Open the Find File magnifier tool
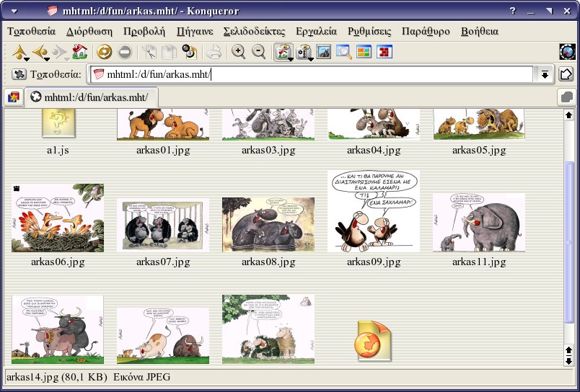Image resolution: width=580 pixels, height=392 pixels. (344, 52)
